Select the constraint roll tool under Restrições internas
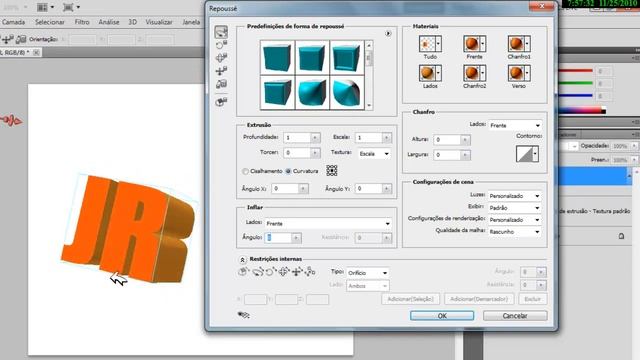Screen dimensions: 640x360 pyautogui.click(x=271, y=271)
